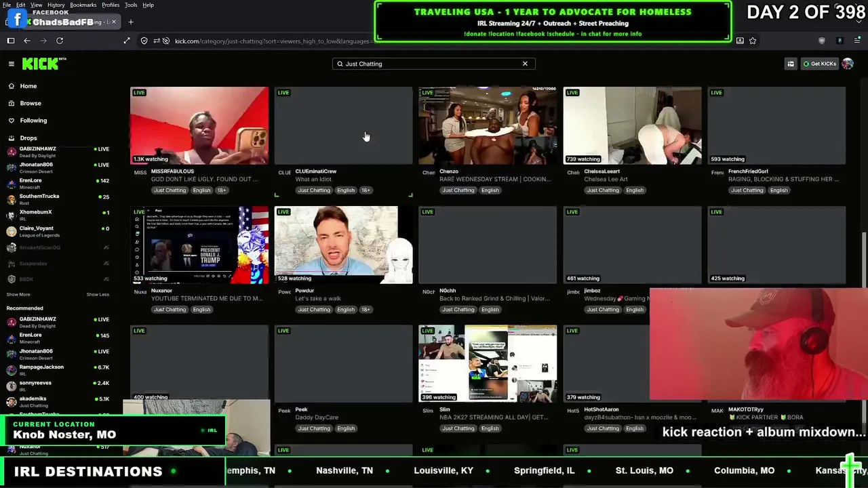Open Nuxanor Trump stream thumbnail
This screenshot has height=488, width=868.
coord(199,245)
